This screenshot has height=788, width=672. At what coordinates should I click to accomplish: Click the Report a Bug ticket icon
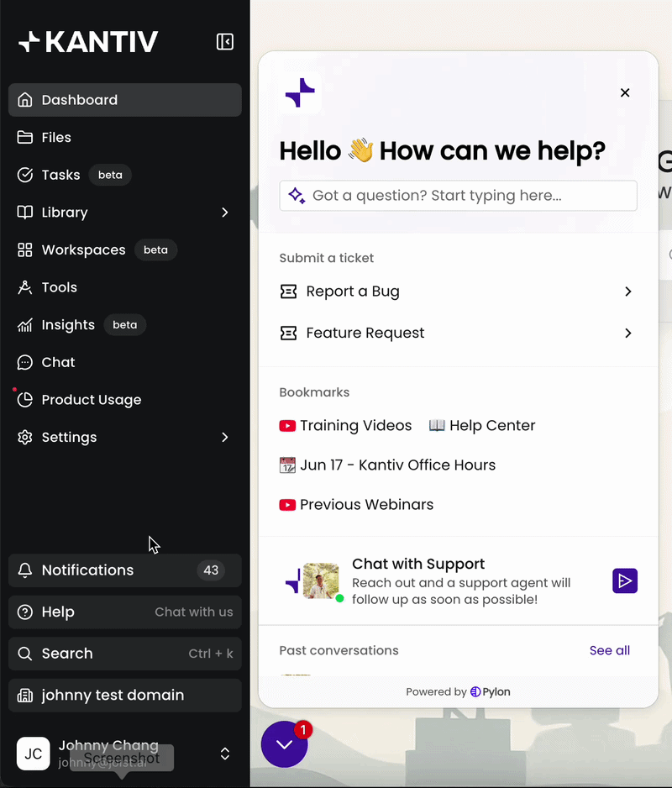click(288, 292)
